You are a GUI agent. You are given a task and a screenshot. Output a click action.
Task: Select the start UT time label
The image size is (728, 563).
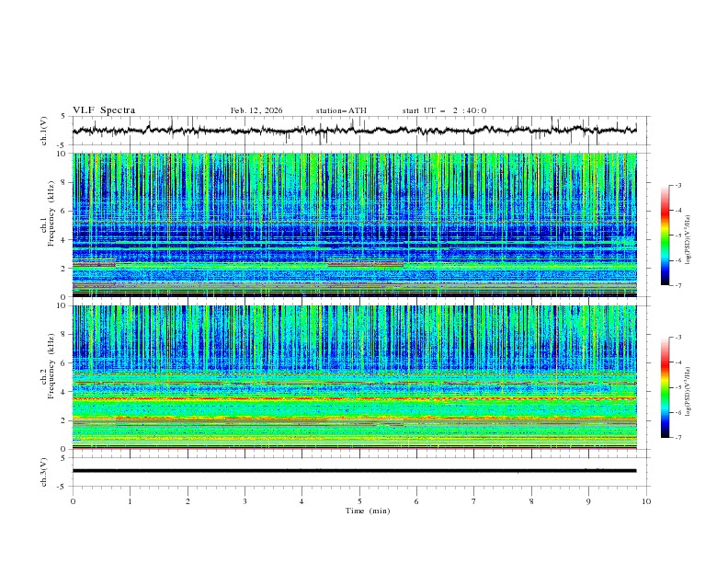(x=444, y=110)
